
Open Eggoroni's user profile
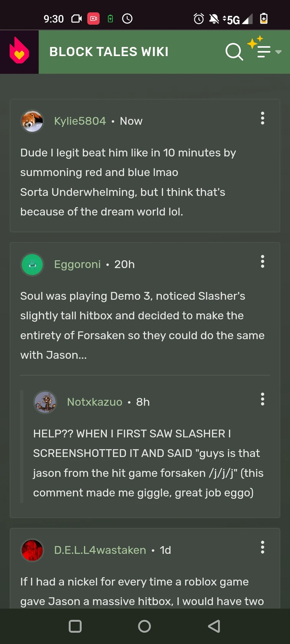[77, 264]
